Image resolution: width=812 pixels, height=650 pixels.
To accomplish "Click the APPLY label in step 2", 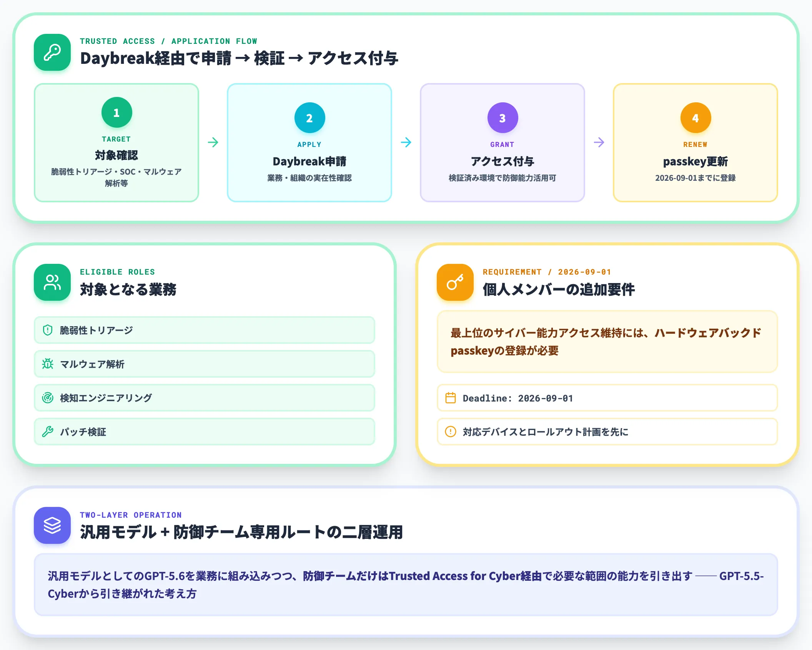I will tap(309, 145).
